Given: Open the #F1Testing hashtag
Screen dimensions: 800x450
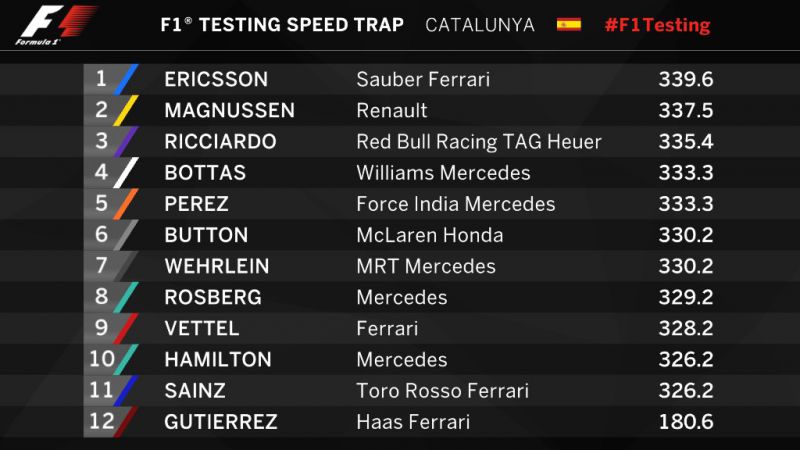Looking at the screenshot, I should (x=657, y=25).
